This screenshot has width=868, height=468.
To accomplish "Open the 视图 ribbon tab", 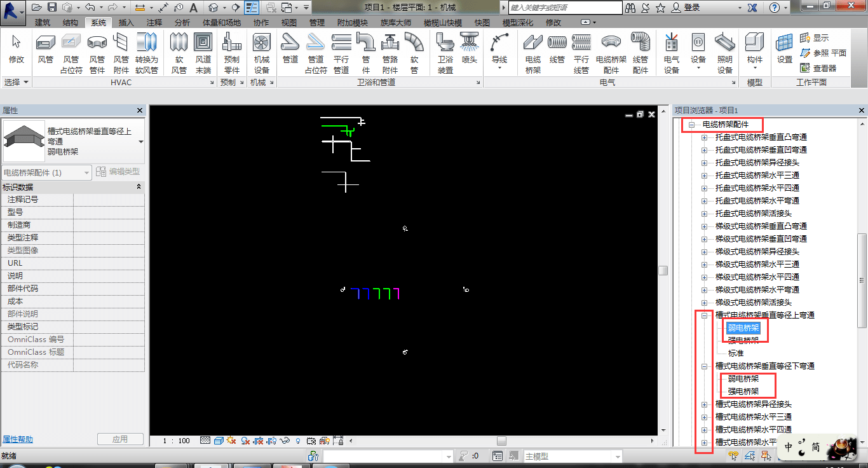I will (x=289, y=22).
